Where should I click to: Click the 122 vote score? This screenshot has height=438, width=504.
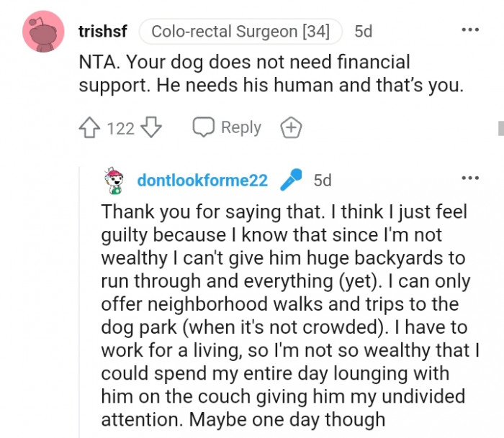(x=120, y=128)
